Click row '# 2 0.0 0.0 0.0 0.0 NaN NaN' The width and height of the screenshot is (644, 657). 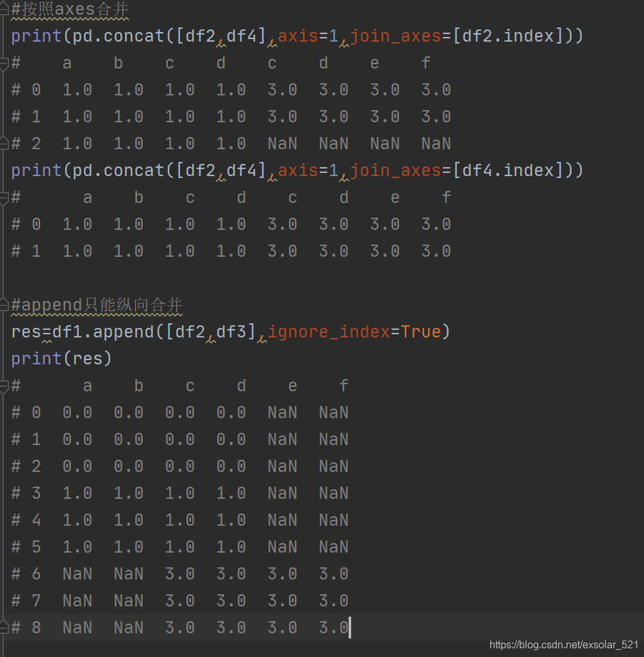point(180,466)
